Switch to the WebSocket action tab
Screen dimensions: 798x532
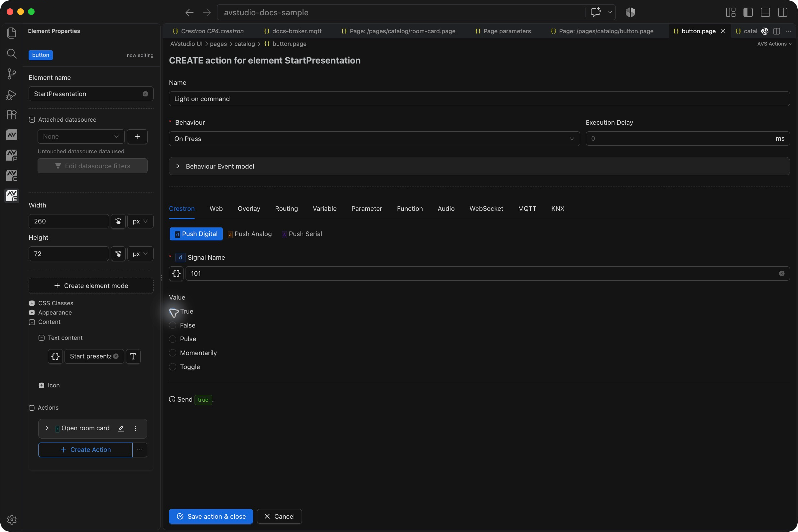(486, 209)
